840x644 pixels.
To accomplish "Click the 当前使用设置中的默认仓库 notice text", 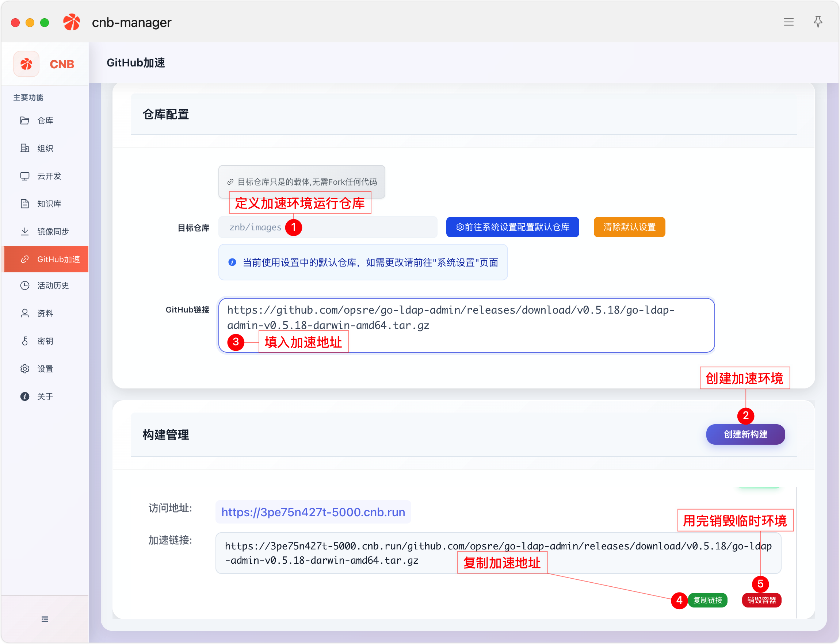I will point(370,262).
